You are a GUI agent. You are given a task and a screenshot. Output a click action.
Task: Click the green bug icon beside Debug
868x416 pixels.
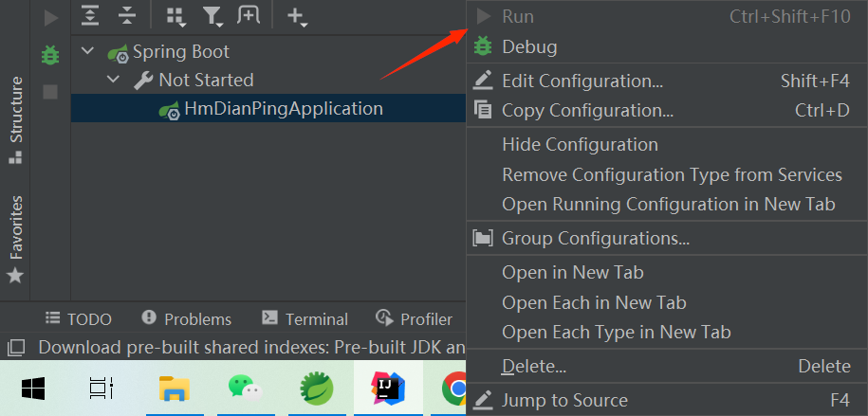(483, 46)
